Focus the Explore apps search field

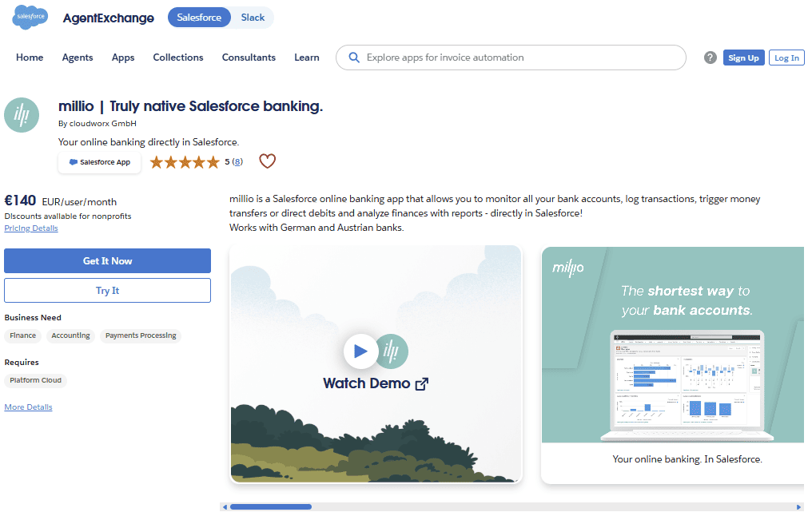(511, 58)
